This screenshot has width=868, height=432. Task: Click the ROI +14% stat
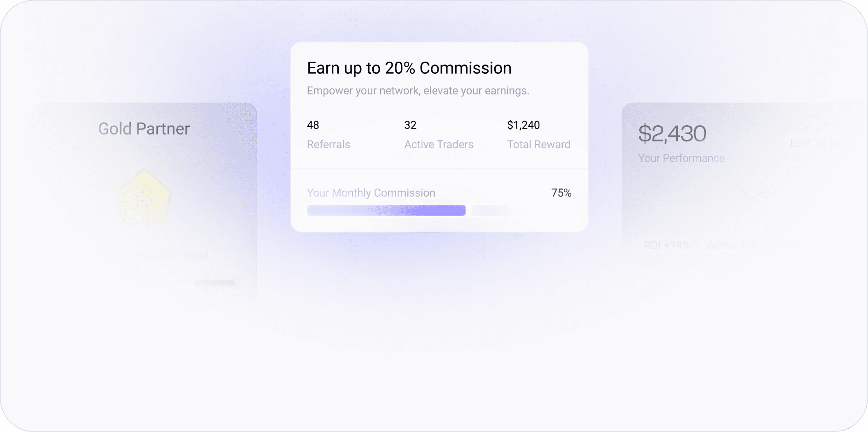[x=666, y=245]
